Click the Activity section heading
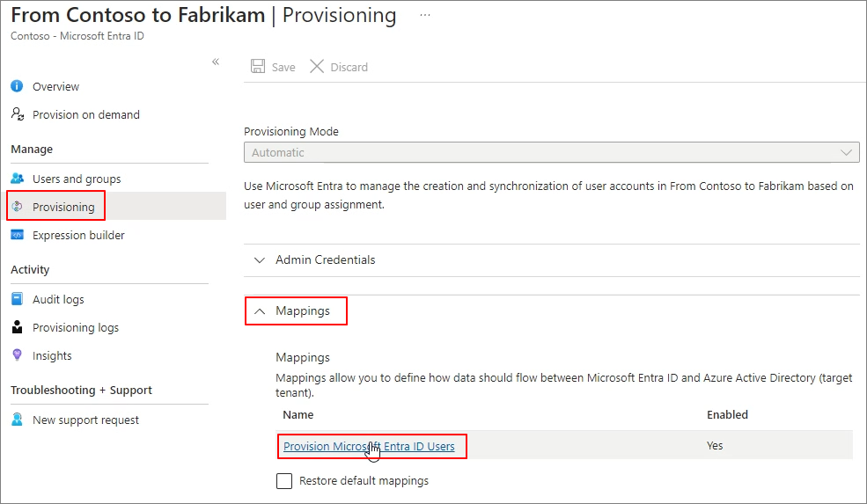This screenshot has width=867, height=504. click(30, 270)
